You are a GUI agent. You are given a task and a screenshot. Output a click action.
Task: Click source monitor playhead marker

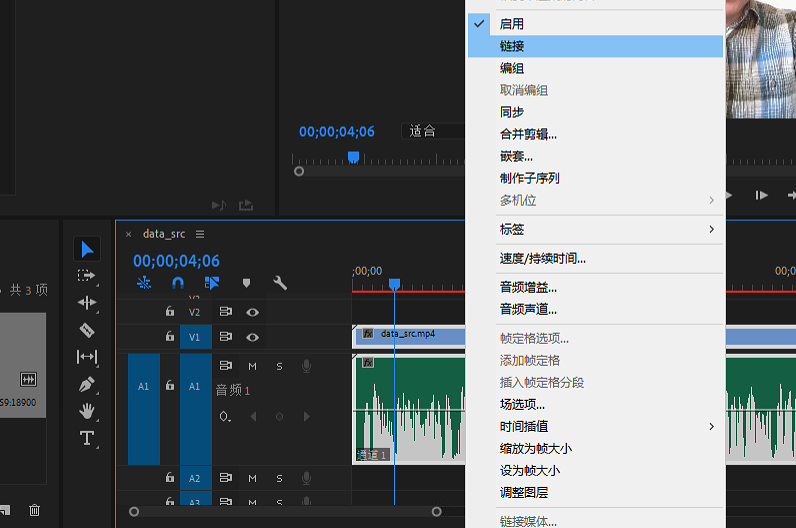point(353,157)
